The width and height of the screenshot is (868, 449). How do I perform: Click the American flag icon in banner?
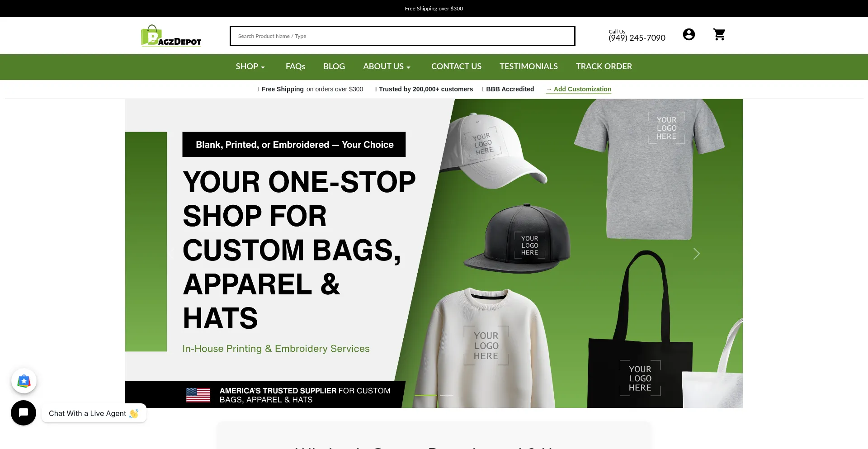pyautogui.click(x=198, y=395)
